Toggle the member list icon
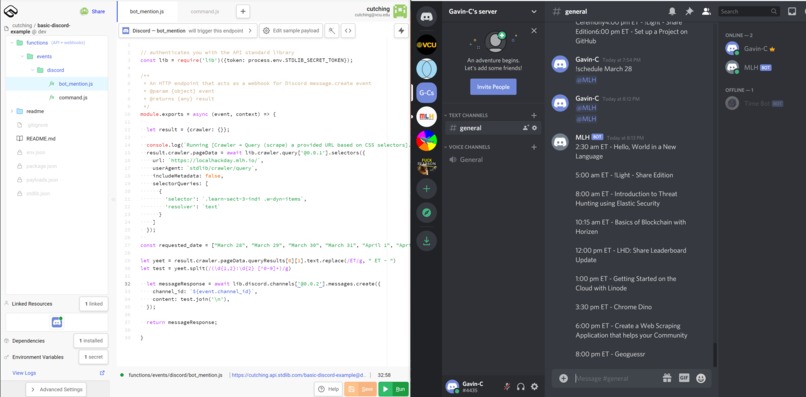The height and width of the screenshot is (397, 806). coord(706,11)
